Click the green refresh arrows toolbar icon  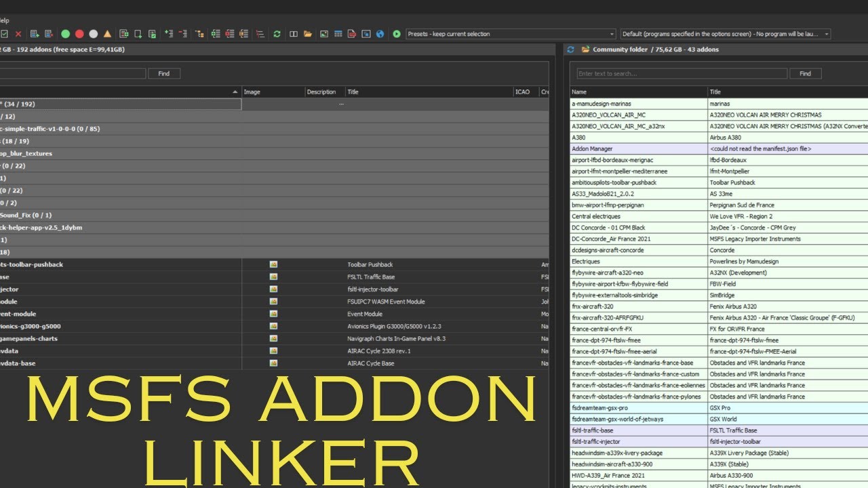click(x=277, y=34)
